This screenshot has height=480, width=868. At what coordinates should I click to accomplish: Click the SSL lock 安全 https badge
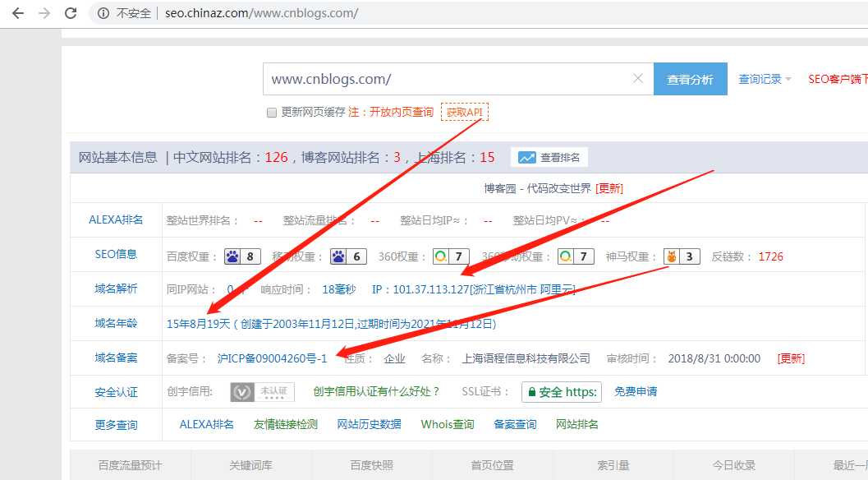(x=562, y=392)
